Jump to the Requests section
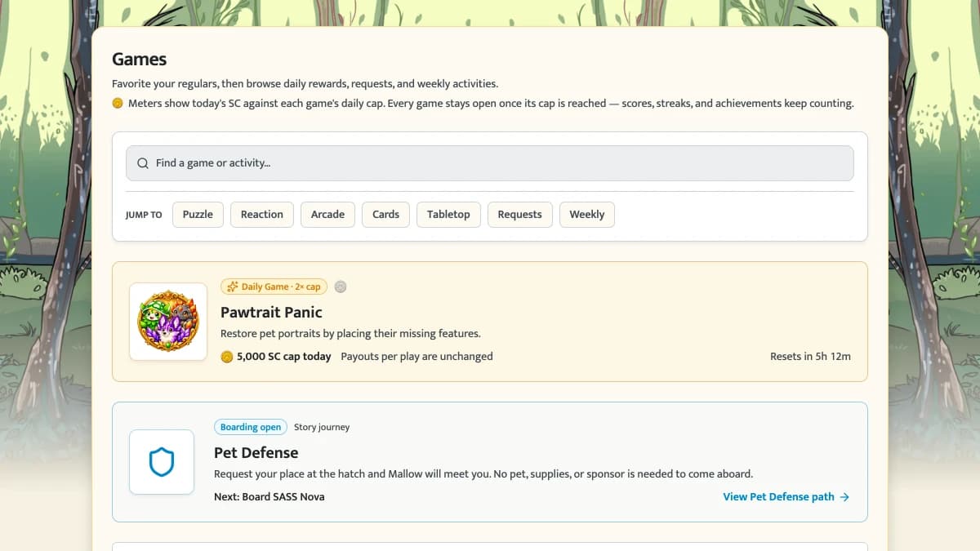The width and height of the screenshot is (980, 551). pyautogui.click(x=519, y=215)
